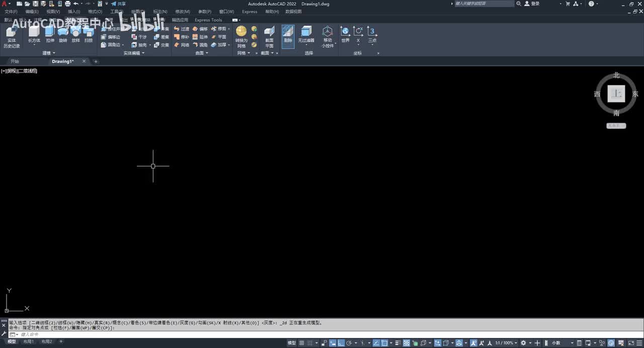644x348 pixels.
Task: Click the Move Gizmo (移动小控件) icon
Action: [x=328, y=37]
